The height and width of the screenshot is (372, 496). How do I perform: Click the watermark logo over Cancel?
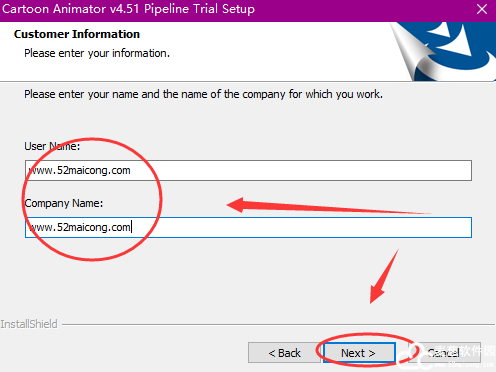click(447, 357)
